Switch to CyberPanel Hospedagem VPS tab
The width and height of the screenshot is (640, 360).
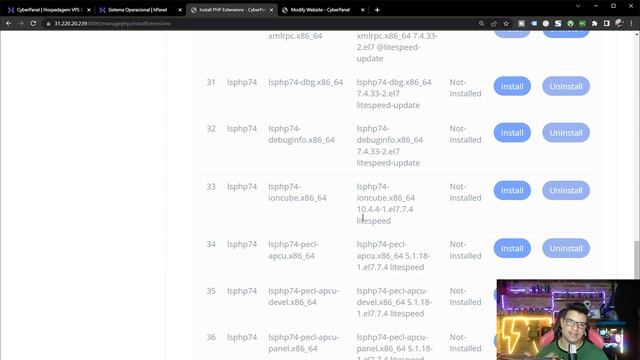click(x=48, y=10)
